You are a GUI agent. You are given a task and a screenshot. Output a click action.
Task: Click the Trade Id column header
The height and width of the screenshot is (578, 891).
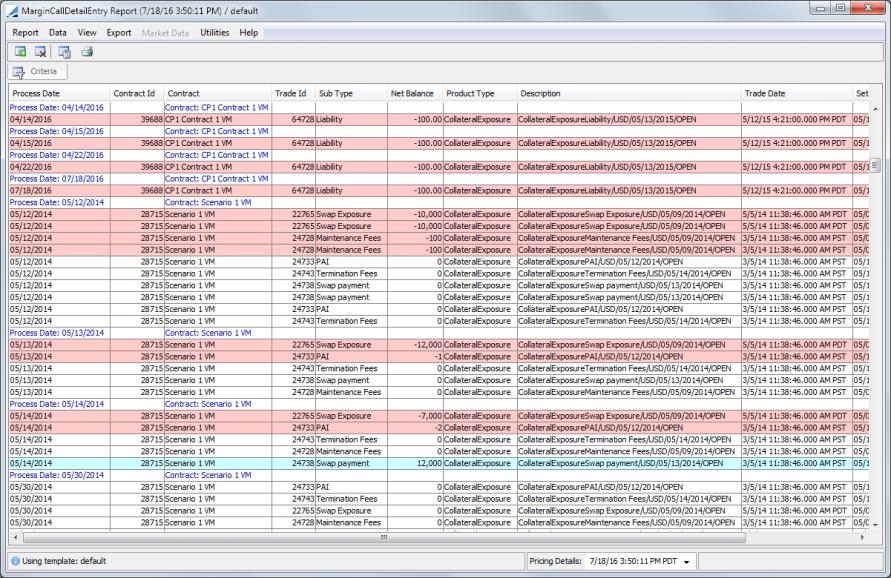coord(293,93)
